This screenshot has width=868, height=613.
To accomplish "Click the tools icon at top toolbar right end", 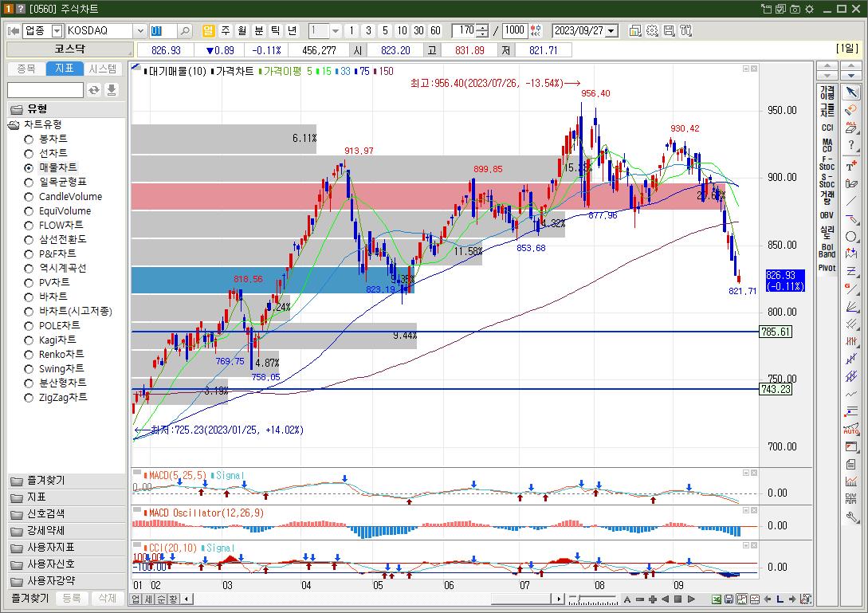I will 686,30.
